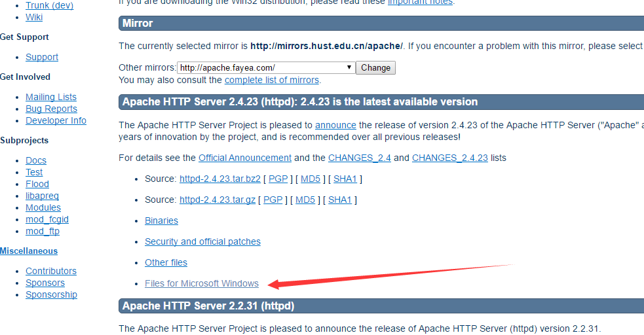Image resolution: width=644 pixels, height=335 pixels.
Task: View the CHANGES_2.4.23 list
Action: pyautogui.click(x=449, y=158)
